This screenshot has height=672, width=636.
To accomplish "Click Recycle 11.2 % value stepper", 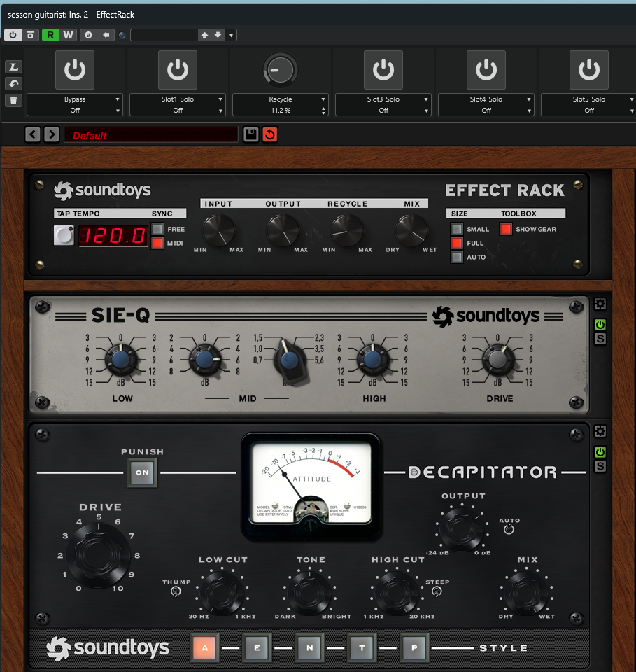I will tap(323, 111).
